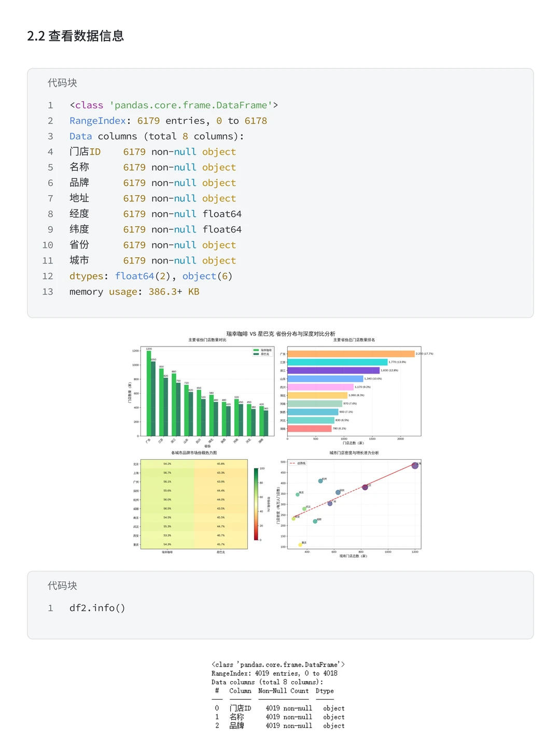Click the "Column" output header
The height and width of the screenshot is (747, 560).
pos(240,691)
